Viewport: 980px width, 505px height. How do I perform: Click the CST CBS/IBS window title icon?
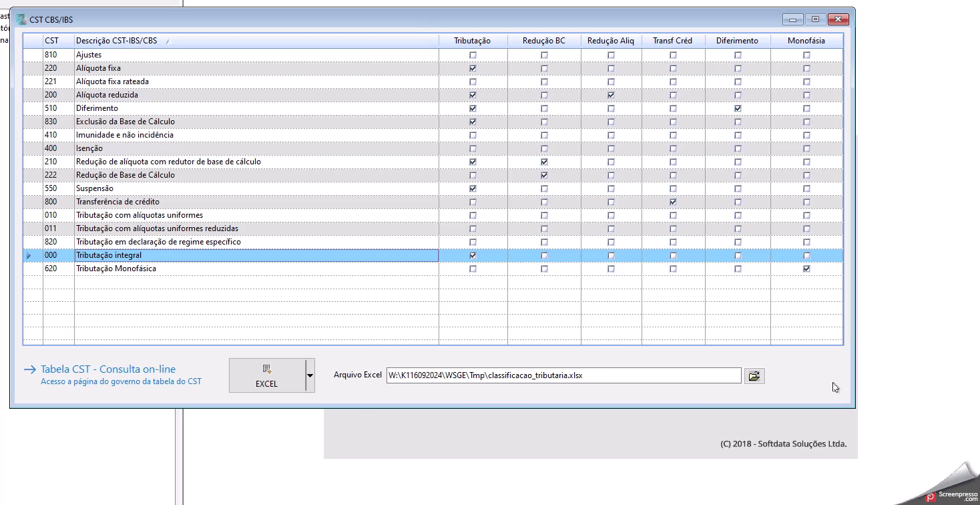(x=21, y=19)
